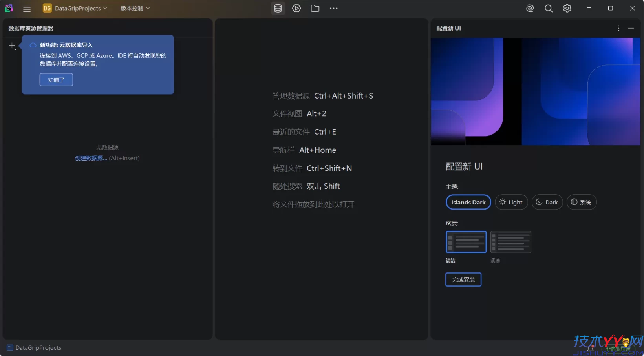Open the Settings gear icon
644x356 pixels.
tap(567, 8)
